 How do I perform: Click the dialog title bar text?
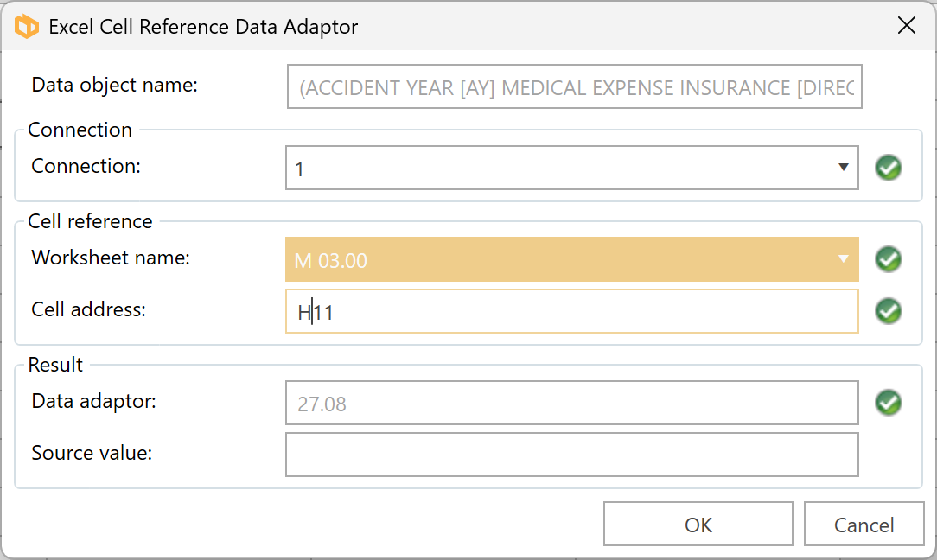203,27
